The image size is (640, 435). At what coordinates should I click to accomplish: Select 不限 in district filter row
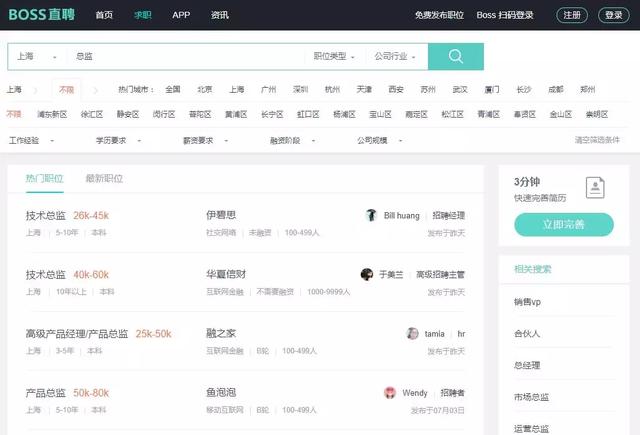(x=14, y=114)
